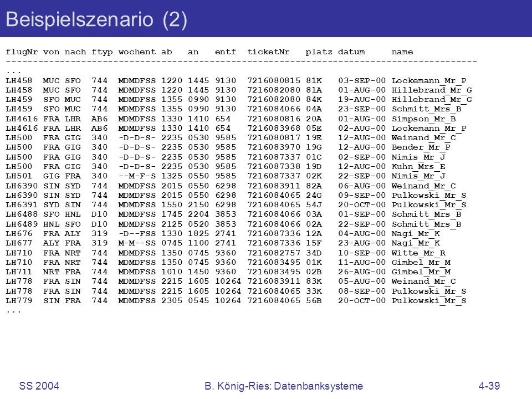The height and width of the screenshot is (399, 532).
Task: Click the date 08-SEP-00 for Pulkowski_Mr_S
Action: [362, 291]
